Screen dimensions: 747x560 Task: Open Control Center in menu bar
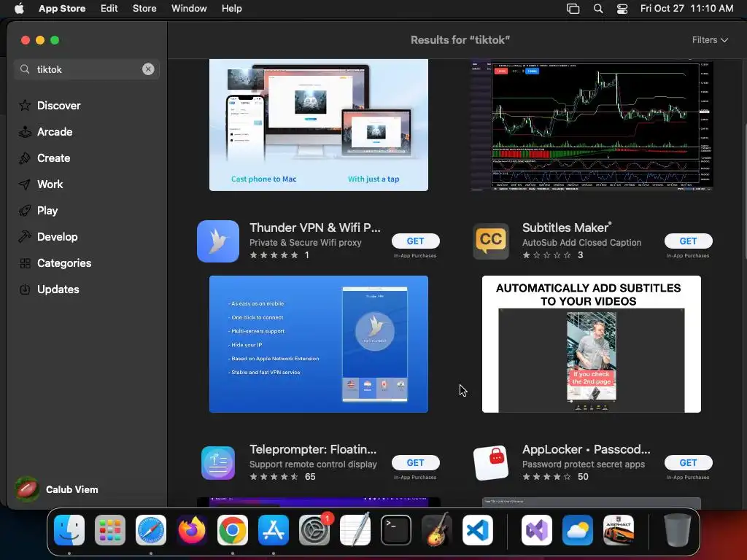tap(622, 8)
